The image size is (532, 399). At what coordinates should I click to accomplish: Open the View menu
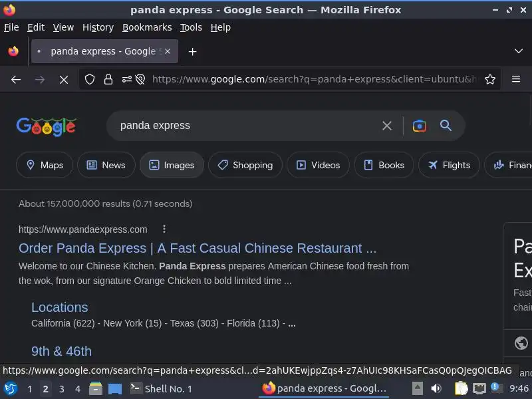63,27
